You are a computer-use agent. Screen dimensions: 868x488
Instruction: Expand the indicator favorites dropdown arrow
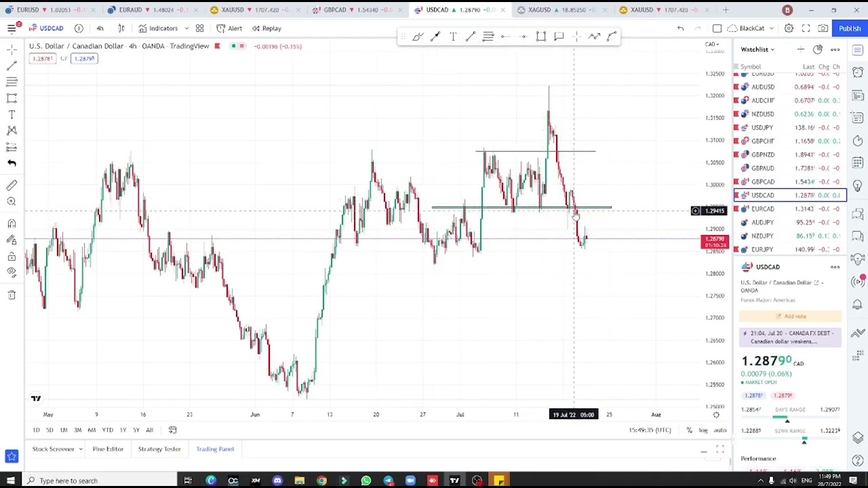pyautogui.click(x=186, y=28)
